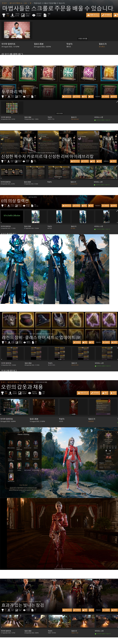Endorse 신성한 복수자 mod with 예서 button
118x644 pixels.
93,161
